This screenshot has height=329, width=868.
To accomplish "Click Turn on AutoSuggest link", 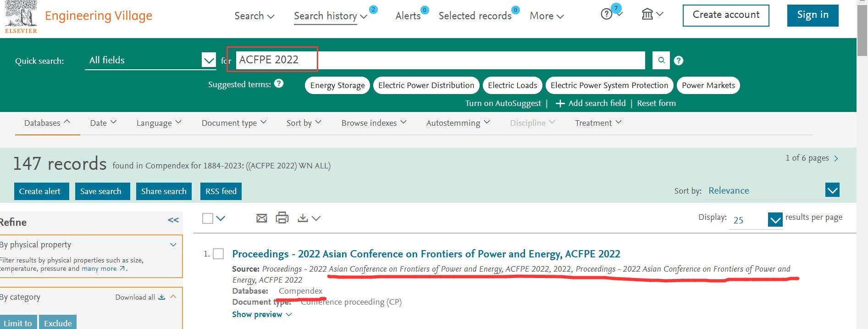I will point(503,103).
